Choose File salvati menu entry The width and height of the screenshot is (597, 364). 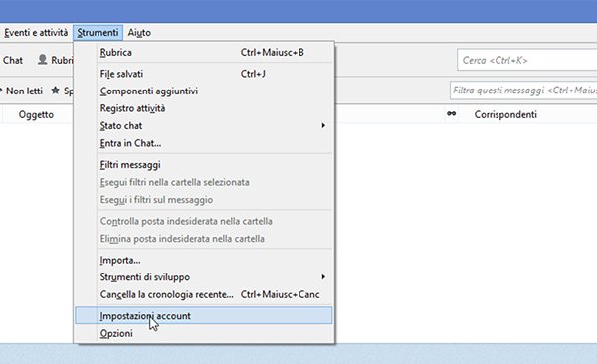(203, 74)
